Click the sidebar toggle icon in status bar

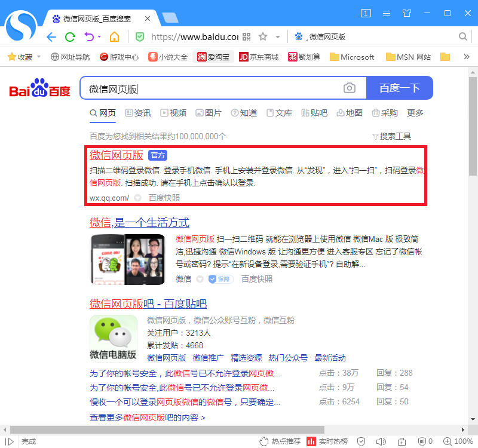10,441
